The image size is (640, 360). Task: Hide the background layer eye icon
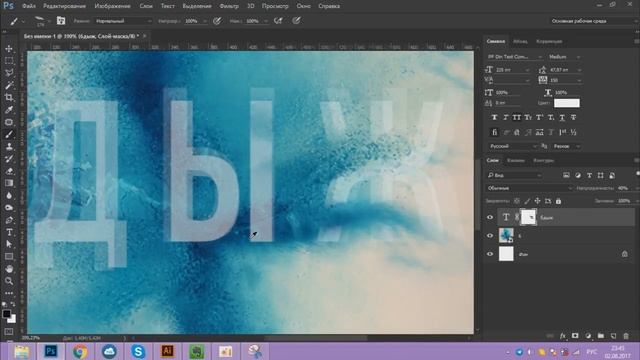(490, 254)
